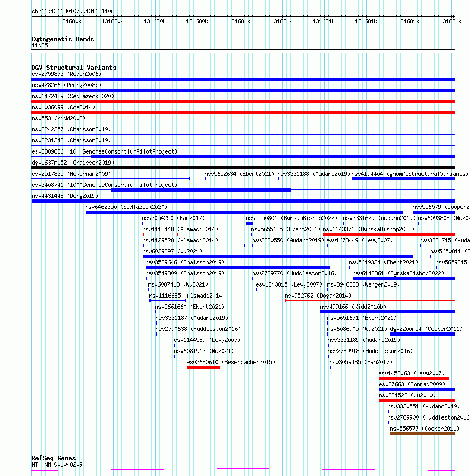This screenshot has height=476, width=470.
Task: Select nsv553 (Kidd2008) variant label
Action: [59, 118]
